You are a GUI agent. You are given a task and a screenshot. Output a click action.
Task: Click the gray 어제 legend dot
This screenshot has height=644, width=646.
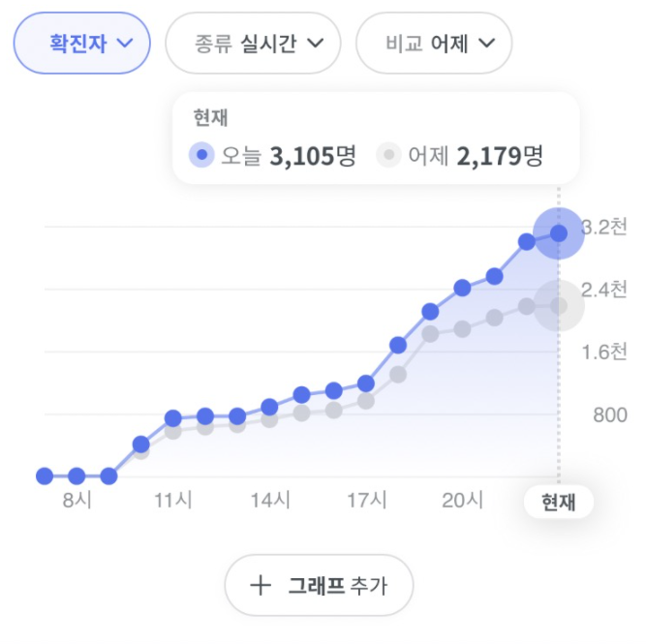point(388,155)
